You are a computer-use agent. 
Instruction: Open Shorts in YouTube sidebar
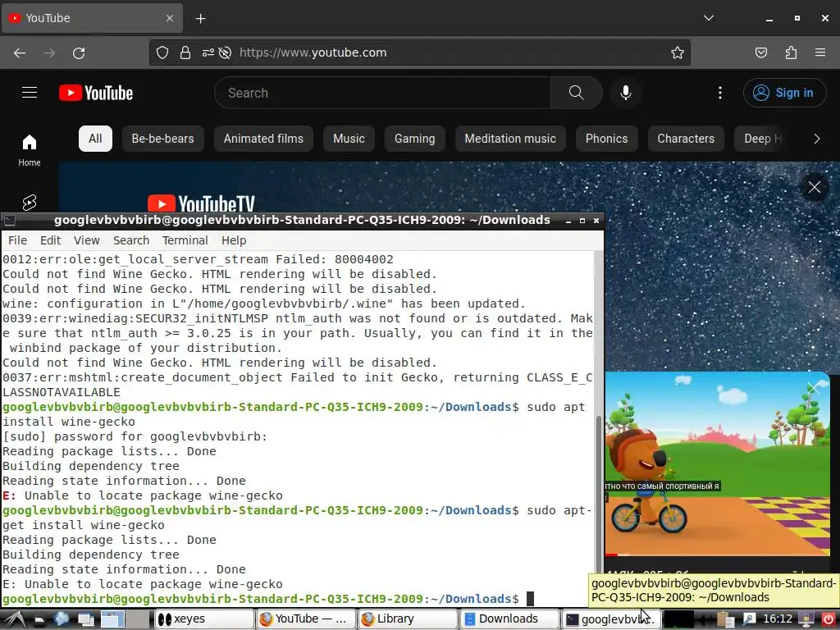coord(30,203)
